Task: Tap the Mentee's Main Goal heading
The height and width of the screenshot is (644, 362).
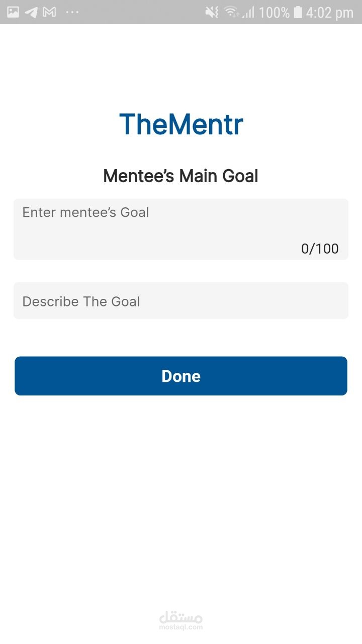Action: point(181,176)
